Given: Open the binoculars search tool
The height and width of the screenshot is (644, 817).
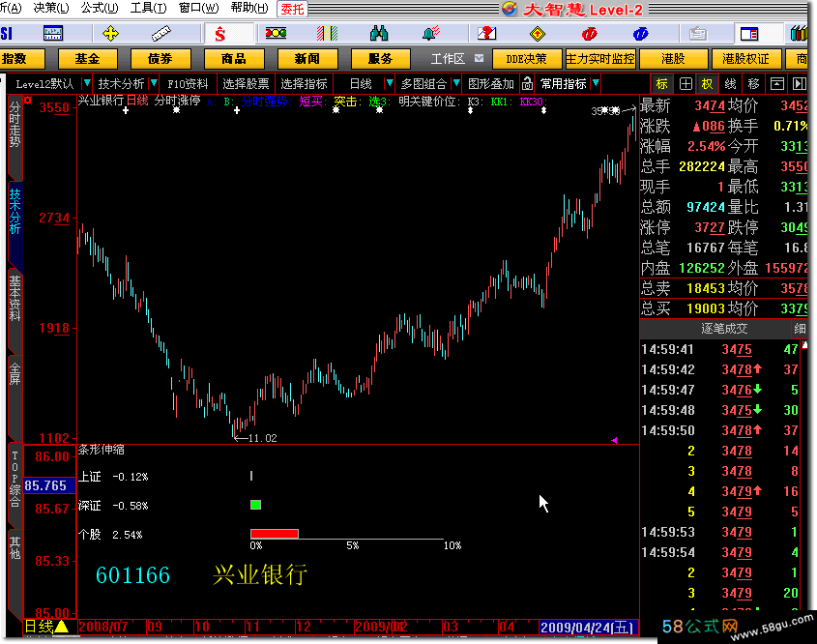Looking at the screenshot, I should (379, 34).
